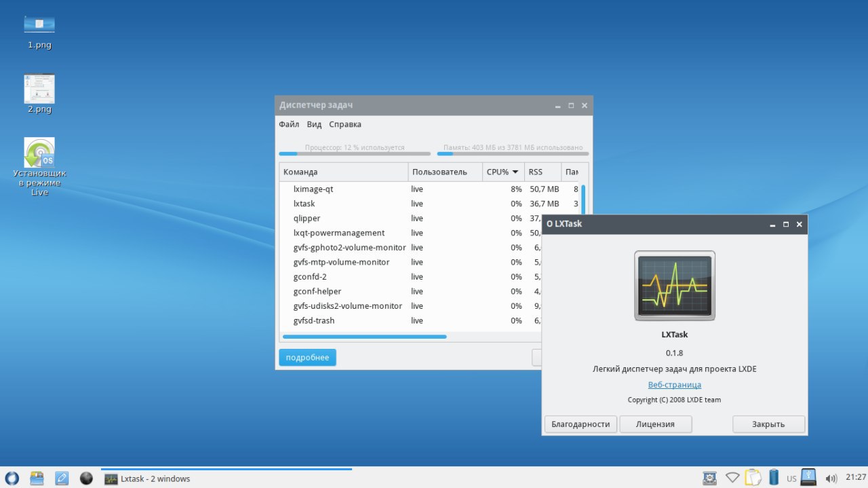868x488 pixels.
Task: Select the 2.png desktop thumbnail
Action: coord(39,94)
